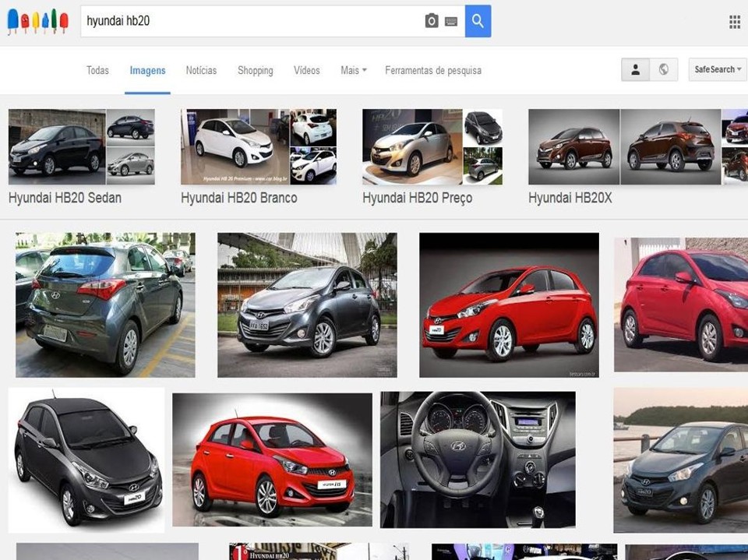Go to the Vídeos tab
The image size is (748, 560).
pos(307,71)
